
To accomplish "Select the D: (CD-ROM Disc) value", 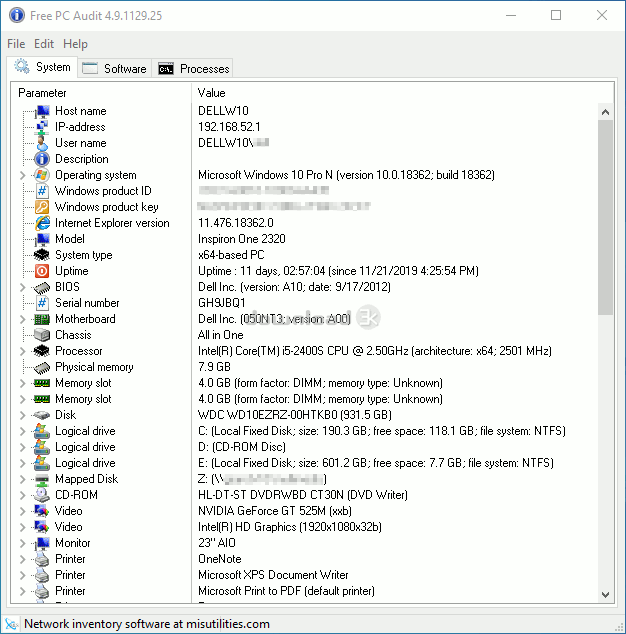I will click(241, 447).
